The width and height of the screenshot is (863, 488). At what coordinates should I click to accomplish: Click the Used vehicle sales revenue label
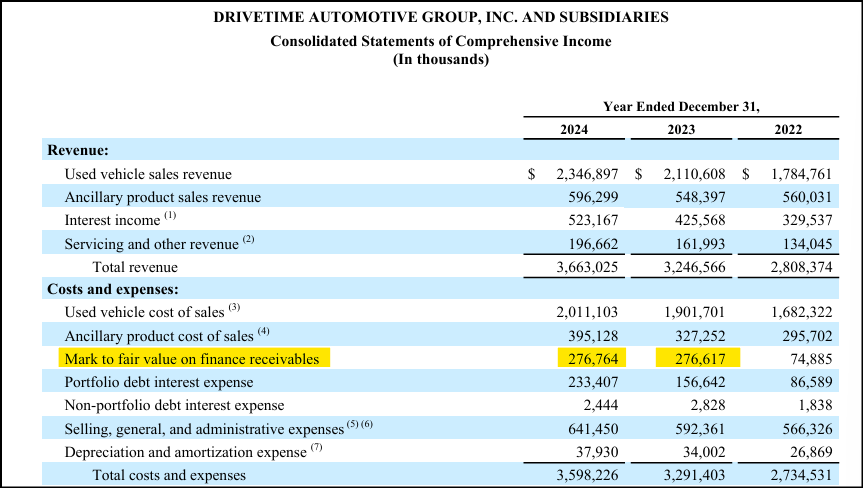(x=148, y=174)
